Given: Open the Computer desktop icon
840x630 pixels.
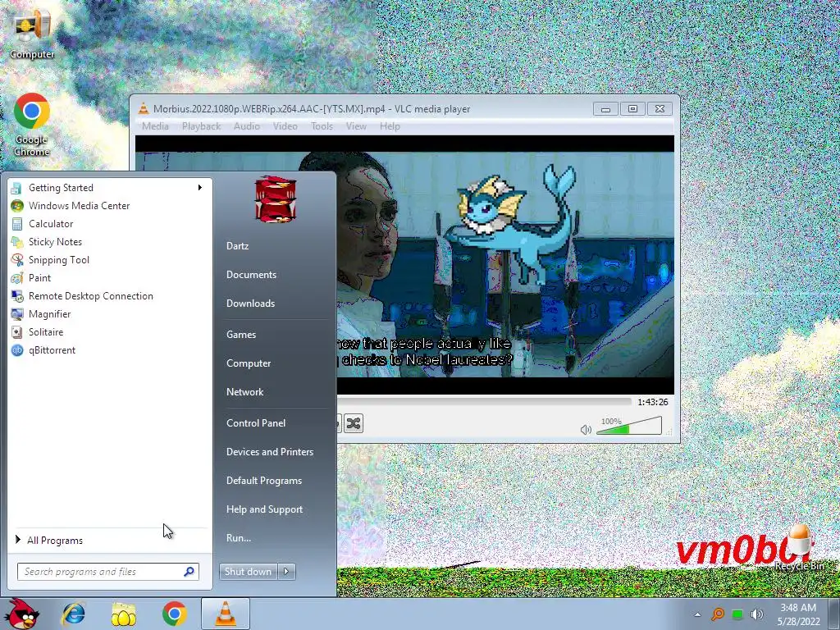Looking at the screenshot, I should pyautogui.click(x=32, y=34).
